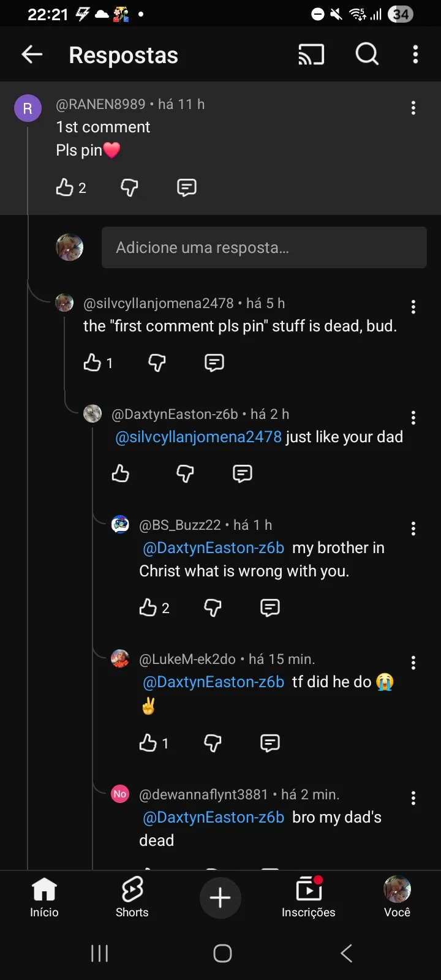Tap the Adicione uma resposta field

coord(264,247)
